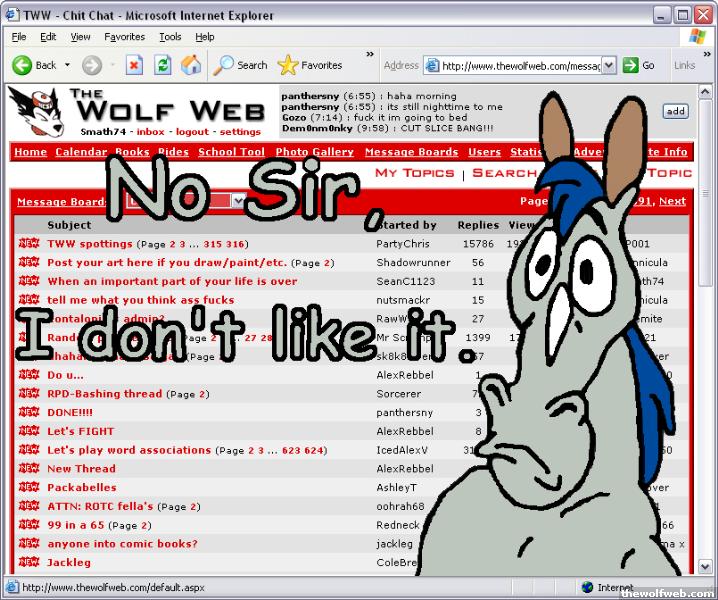The width and height of the screenshot is (718, 600).
Task: Click the Forward navigation arrow icon
Action: pyautogui.click(x=91, y=65)
